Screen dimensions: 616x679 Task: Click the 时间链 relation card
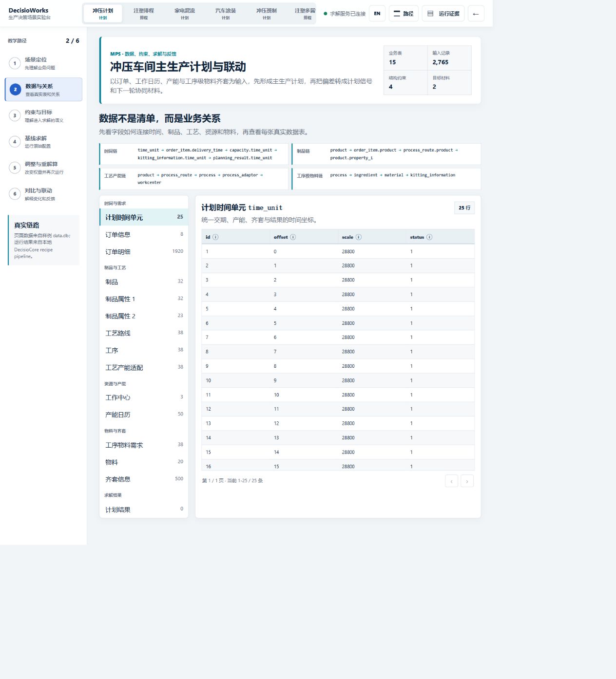tap(193, 154)
